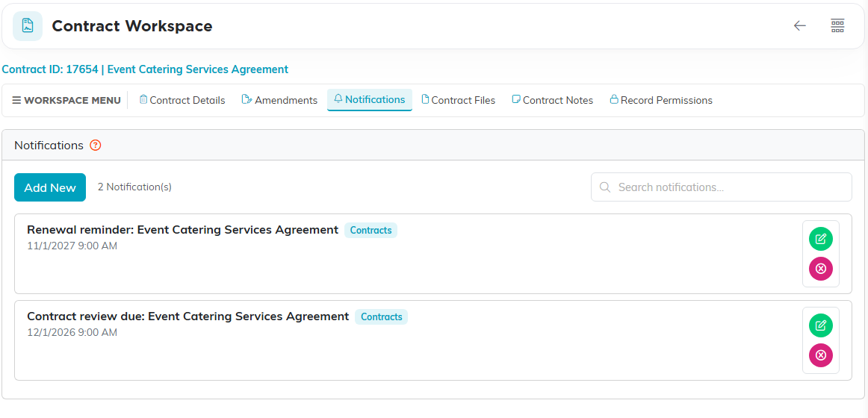
Task: Click Contracts tag on Renewal reminder
Action: coord(371,231)
